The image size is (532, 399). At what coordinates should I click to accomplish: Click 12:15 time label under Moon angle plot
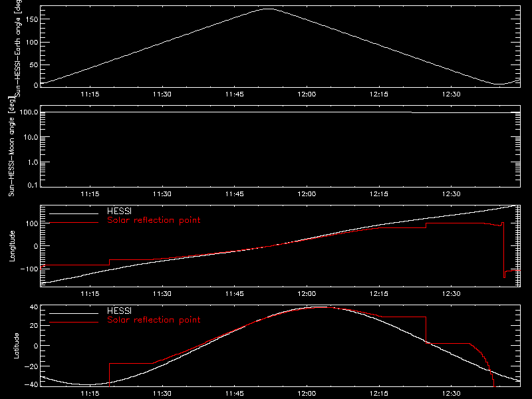click(379, 194)
